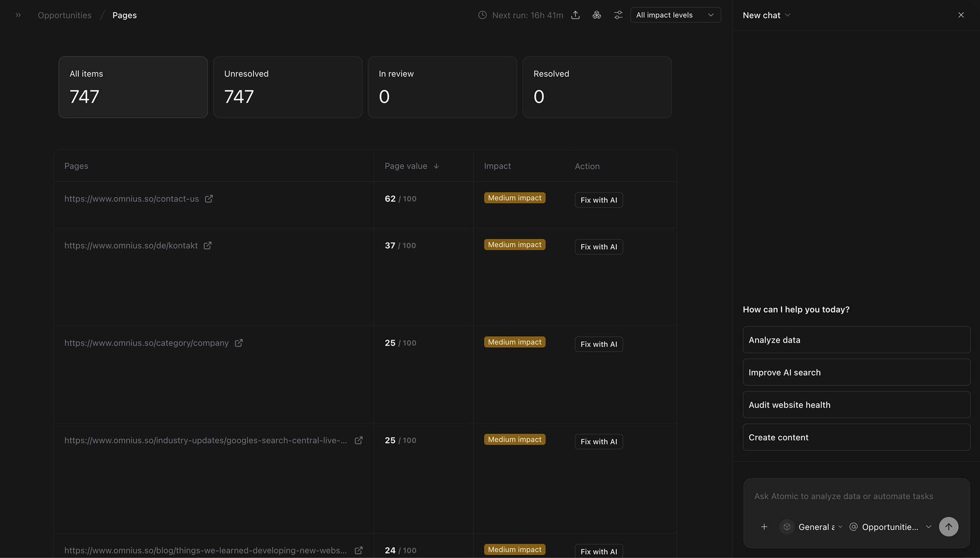Open the filter settings sliders icon
980x558 pixels.
[x=618, y=15]
